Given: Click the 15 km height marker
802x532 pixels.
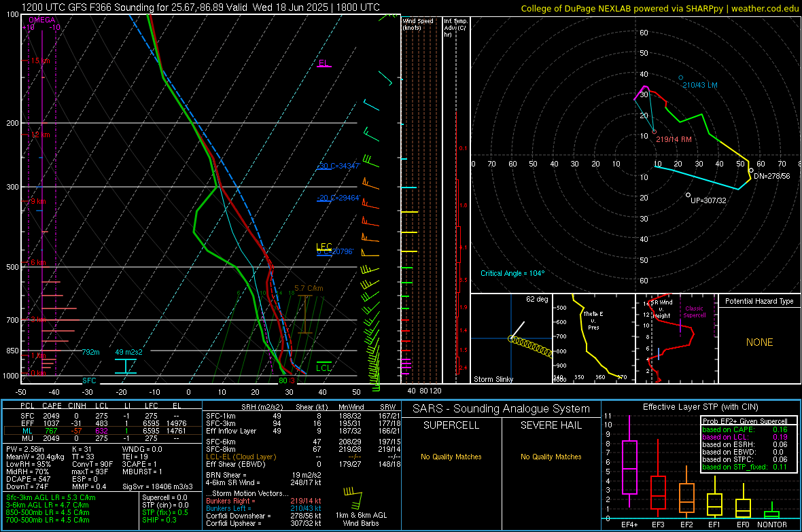Looking at the screenshot, I should [40, 60].
